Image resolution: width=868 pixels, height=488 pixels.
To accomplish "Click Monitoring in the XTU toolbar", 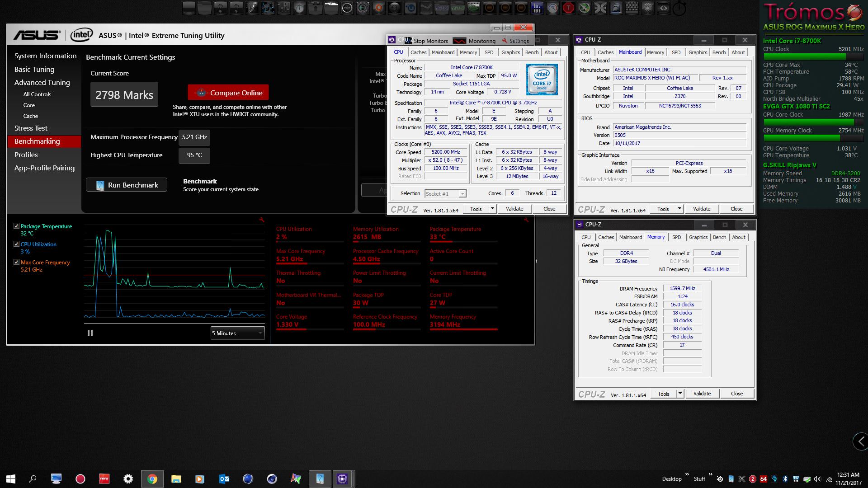I will 475,41.
